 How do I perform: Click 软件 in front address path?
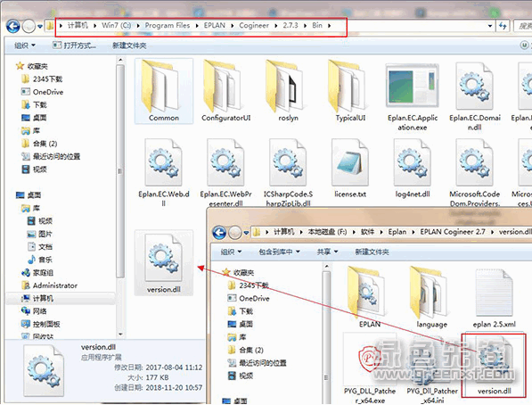(x=367, y=232)
